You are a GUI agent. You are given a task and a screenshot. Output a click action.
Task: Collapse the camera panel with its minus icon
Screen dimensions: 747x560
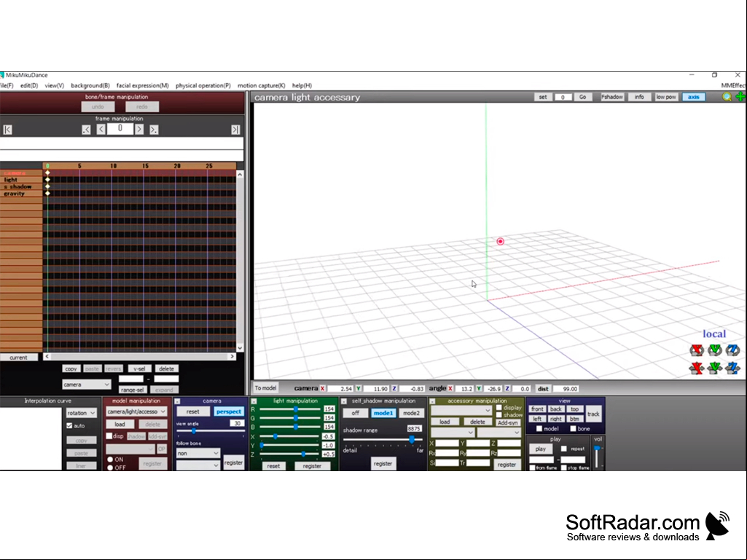[x=177, y=401]
